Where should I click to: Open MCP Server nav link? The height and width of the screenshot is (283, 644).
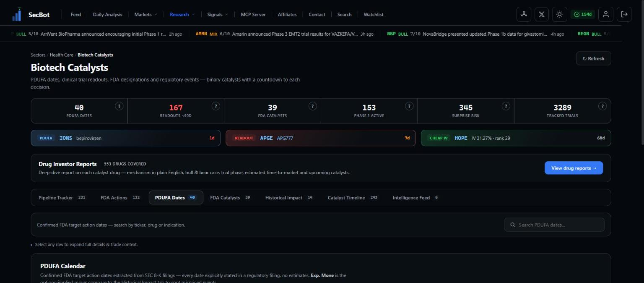coord(253,14)
